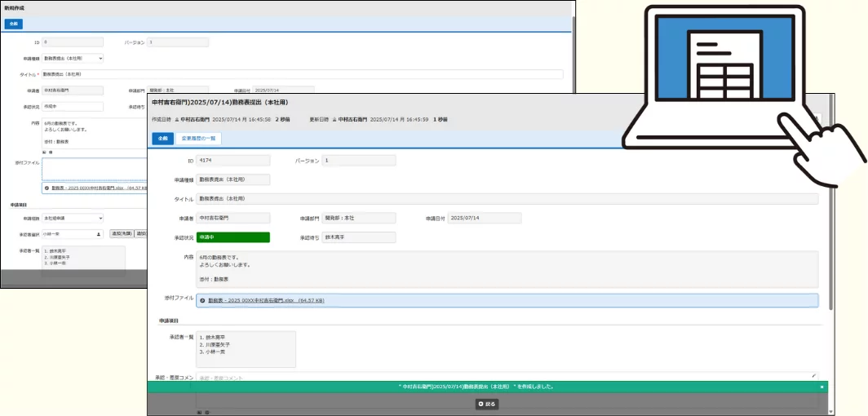868x416 pixels.
Task: Click the pencil icon on comment field
Action: coord(813,376)
